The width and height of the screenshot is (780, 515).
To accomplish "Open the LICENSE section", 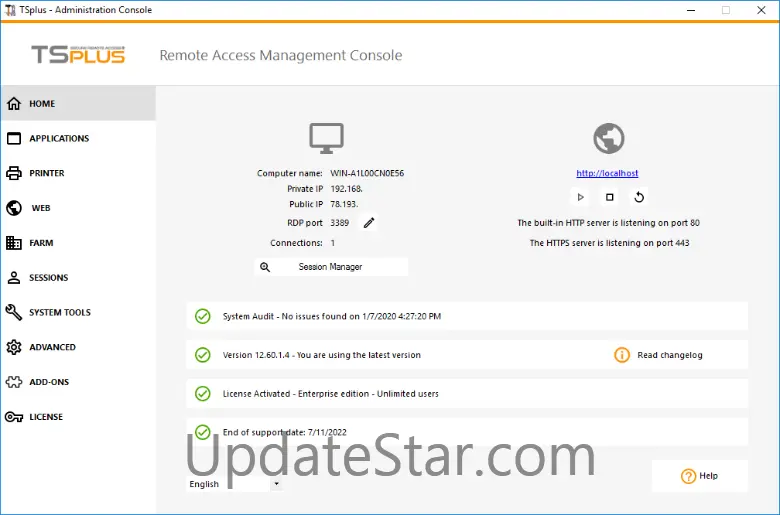I will pyautogui.click(x=79, y=417).
